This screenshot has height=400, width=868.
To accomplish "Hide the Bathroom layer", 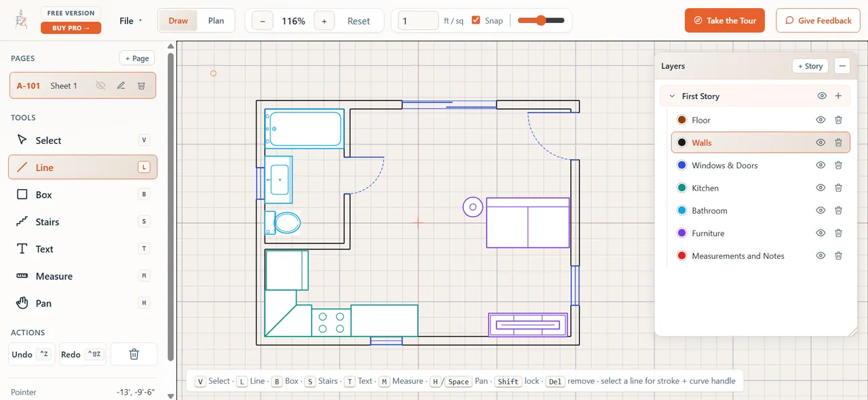I will [x=821, y=211].
